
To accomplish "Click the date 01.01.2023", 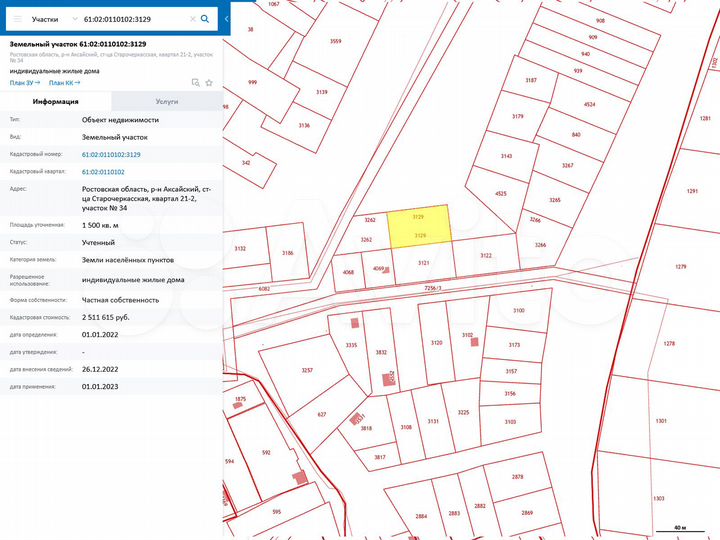I will (100, 387).
